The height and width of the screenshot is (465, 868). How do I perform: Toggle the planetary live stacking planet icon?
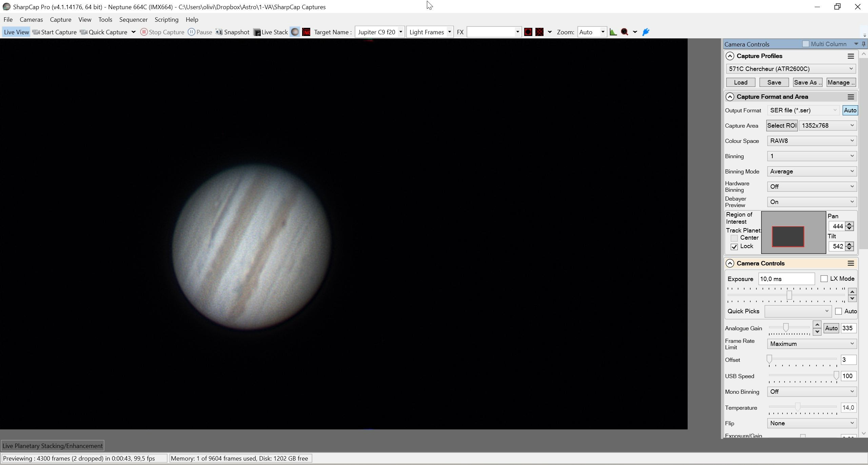coord(295,32)
